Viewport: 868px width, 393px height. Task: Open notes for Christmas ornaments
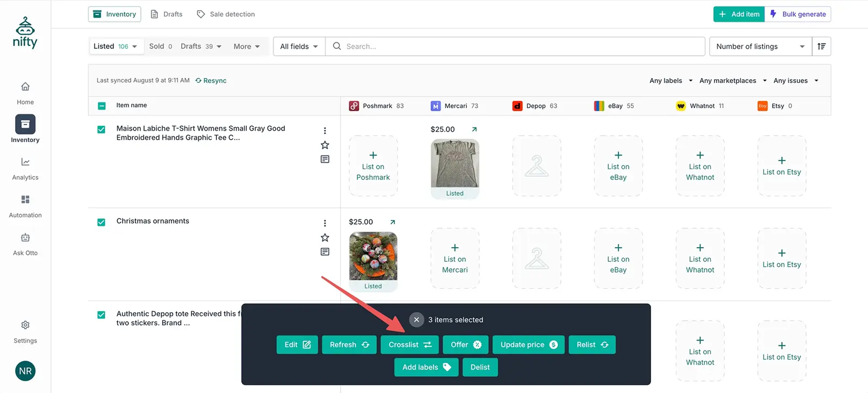pos(325,252)
